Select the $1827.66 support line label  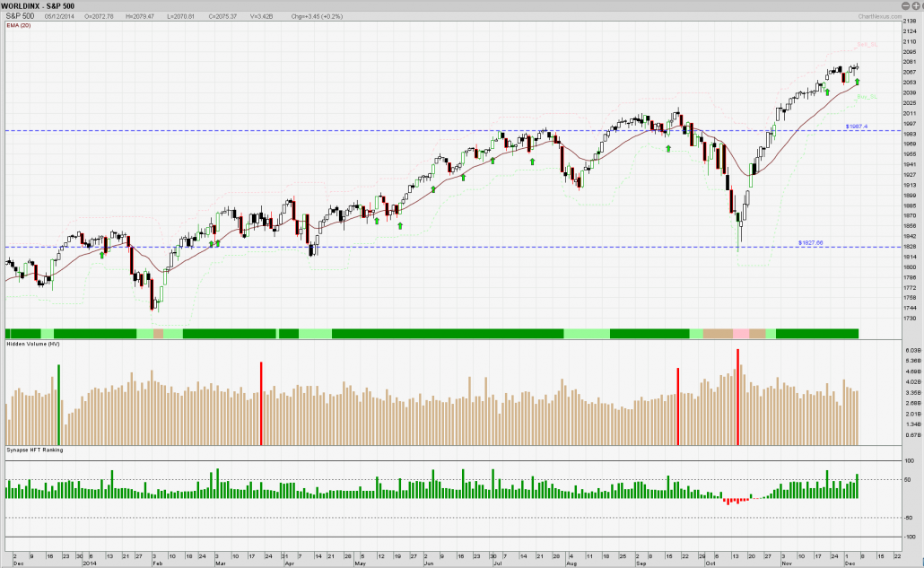[x=810, y=243]
